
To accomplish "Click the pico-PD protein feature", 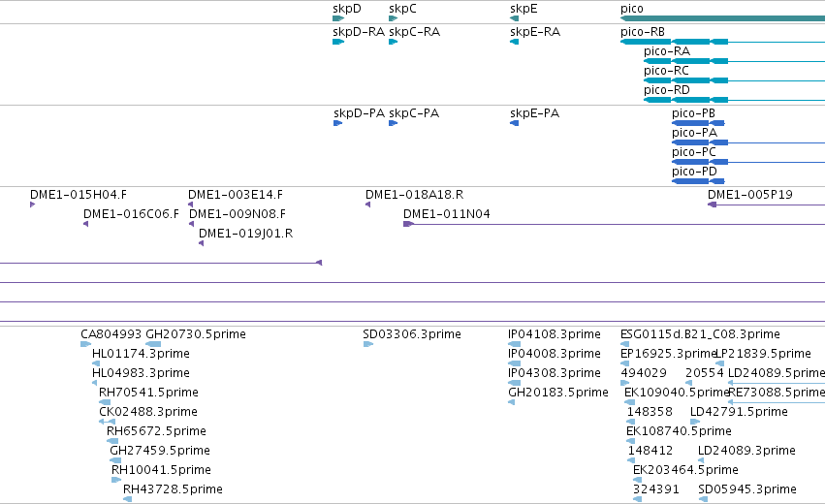I will point(698,181).
